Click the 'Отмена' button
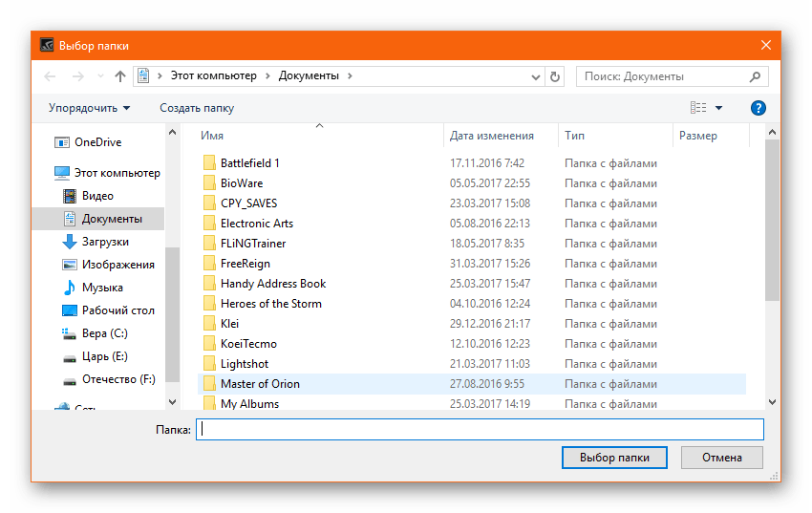 point(721,458)
